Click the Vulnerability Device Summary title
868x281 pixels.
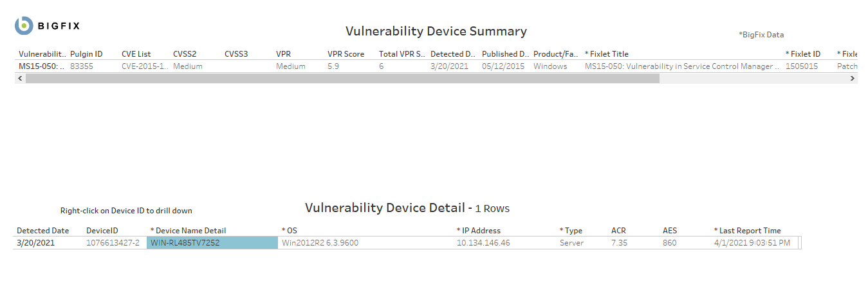click(x=436, y=31)
